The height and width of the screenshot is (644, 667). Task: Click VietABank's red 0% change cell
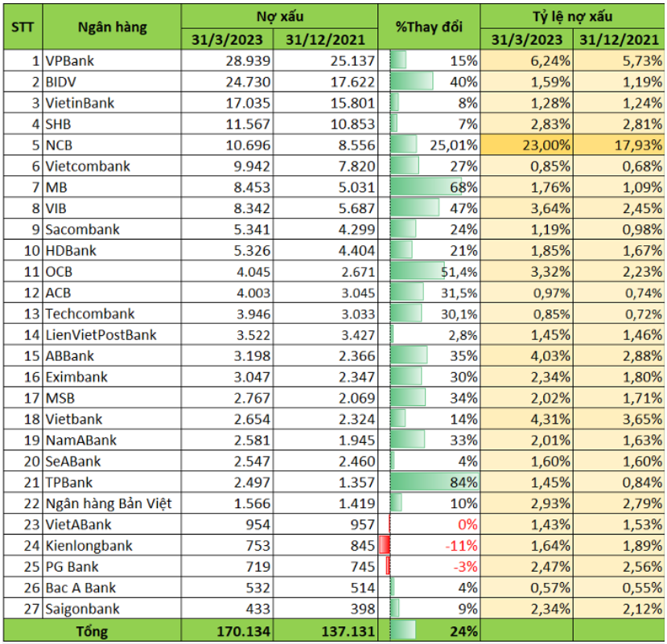click(429, 524)
